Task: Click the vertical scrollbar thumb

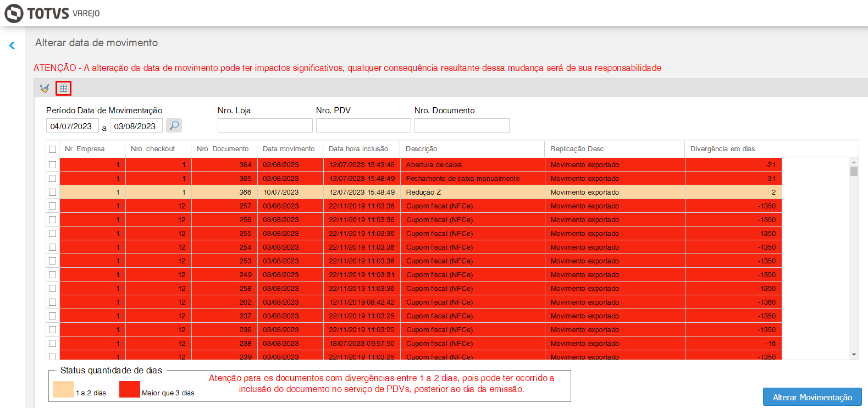Action: (854, 171)
